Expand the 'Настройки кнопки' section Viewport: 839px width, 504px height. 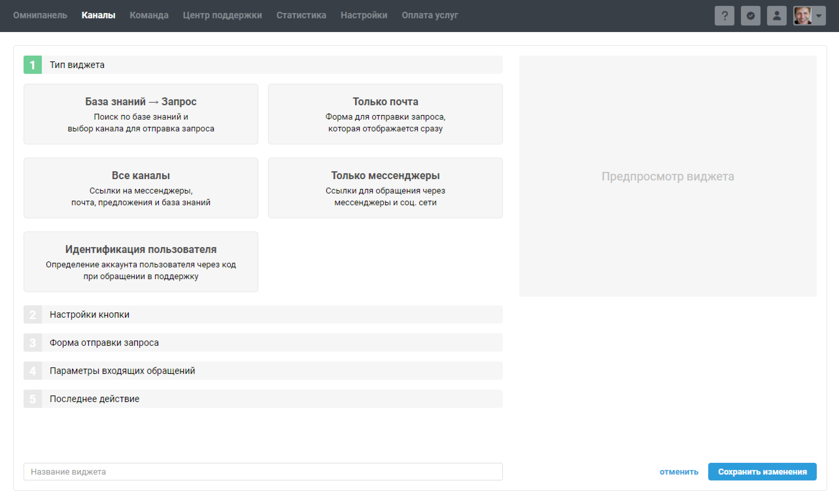click(x=263, y=314)
